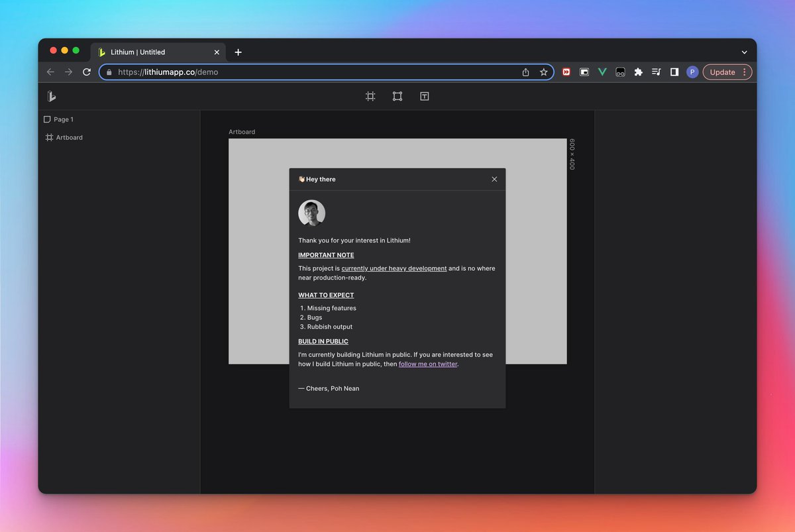Open the follow me on twitter link
The height and width of the screenshot is (532, 795).
click(x=428, y=364)
